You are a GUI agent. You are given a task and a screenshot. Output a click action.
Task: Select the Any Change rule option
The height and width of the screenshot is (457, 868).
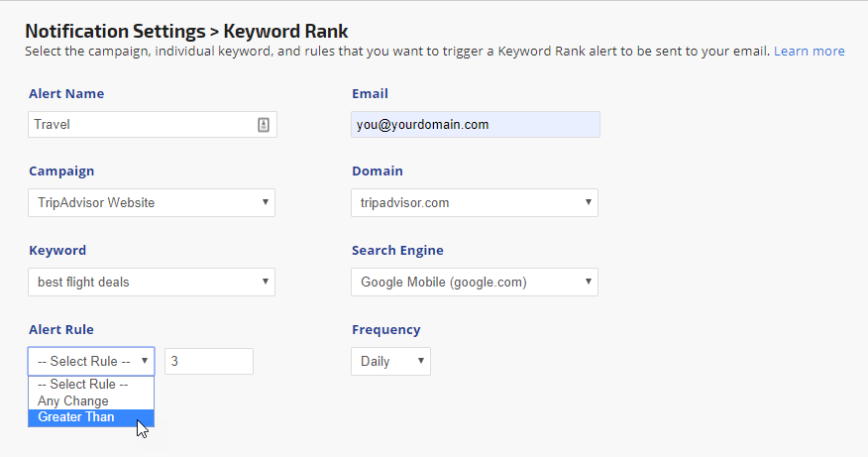click(73, 401)
